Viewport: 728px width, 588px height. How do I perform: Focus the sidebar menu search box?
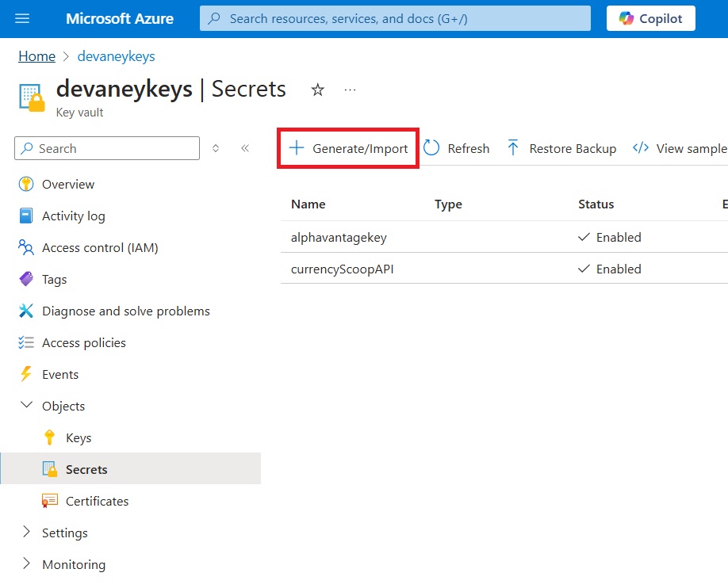[x=107, y=148]
